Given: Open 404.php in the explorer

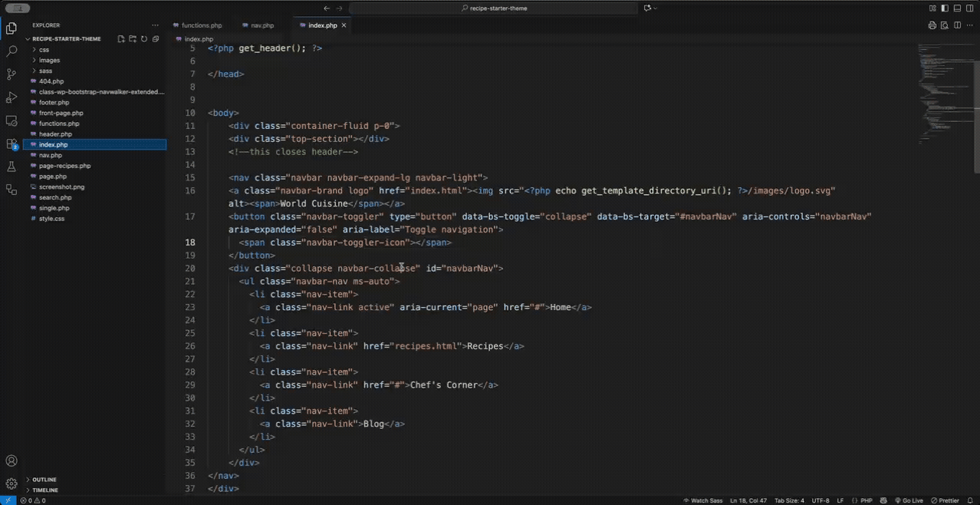Looking at the screenshot, I should click(51, 81).
